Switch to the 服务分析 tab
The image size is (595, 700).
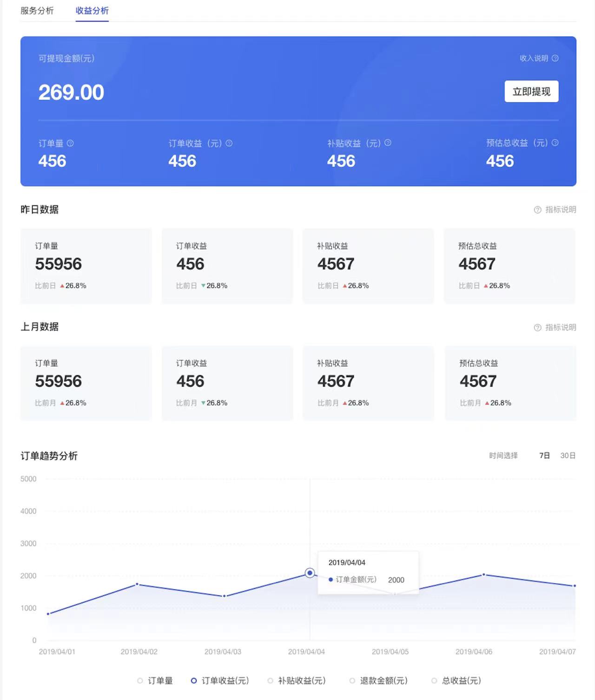37,10
